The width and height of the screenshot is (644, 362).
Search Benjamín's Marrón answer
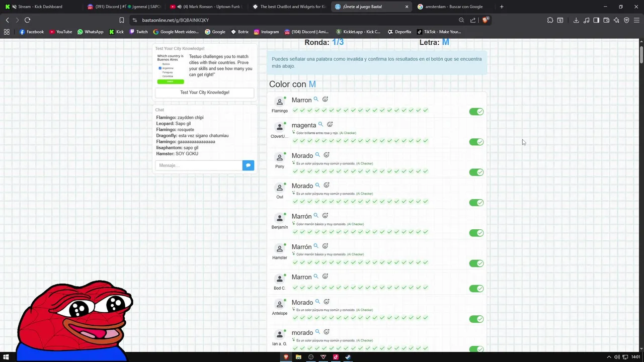pyautogui.click(x=316, y=216)
